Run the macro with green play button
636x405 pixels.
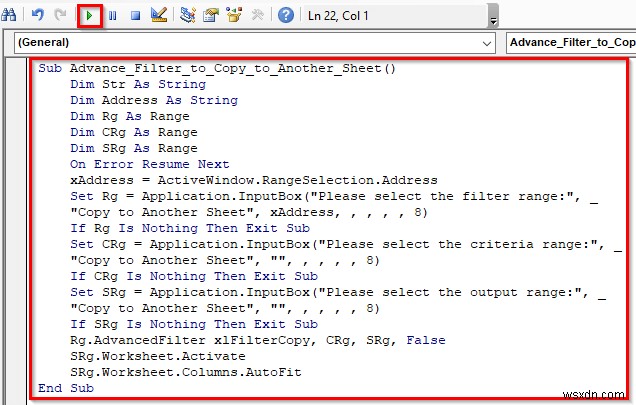coord(89,16)
